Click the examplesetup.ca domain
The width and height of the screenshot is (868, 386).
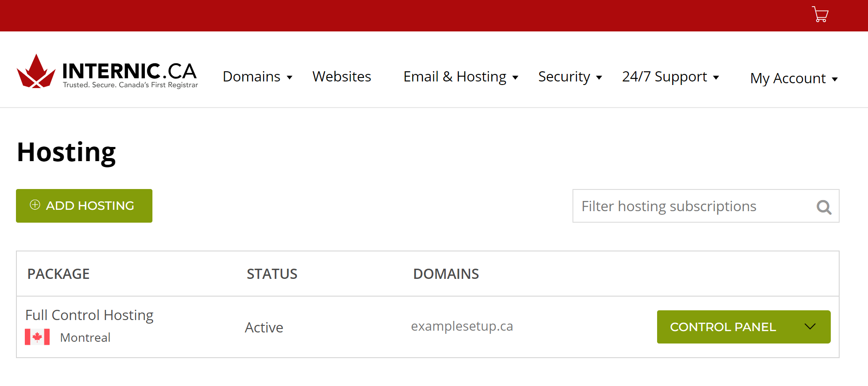[462, 326]
